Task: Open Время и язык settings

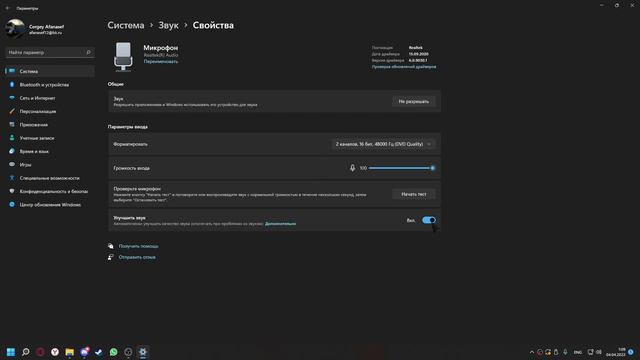Action: pyautogui.click(x=50, y=151)
